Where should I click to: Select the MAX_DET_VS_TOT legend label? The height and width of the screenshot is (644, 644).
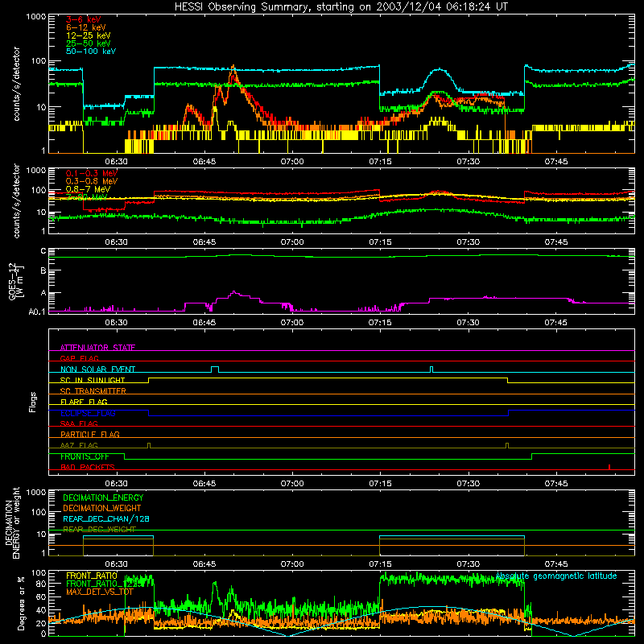tap(99, 592)
